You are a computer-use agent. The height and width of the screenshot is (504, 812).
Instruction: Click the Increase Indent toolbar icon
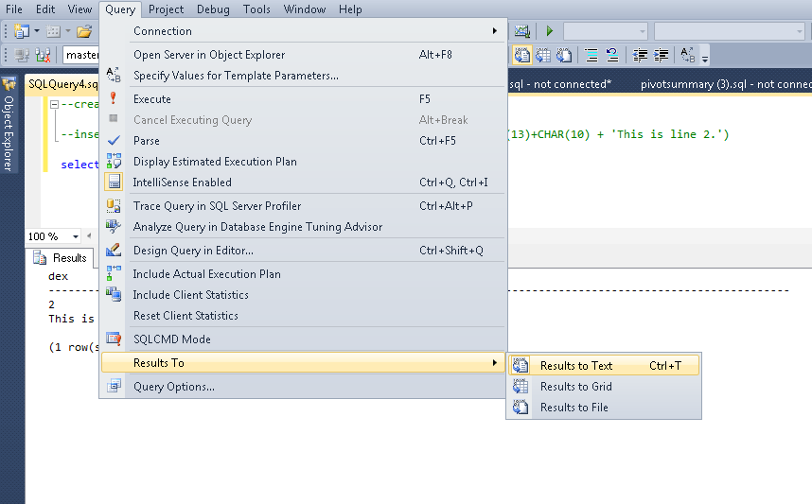662,55
